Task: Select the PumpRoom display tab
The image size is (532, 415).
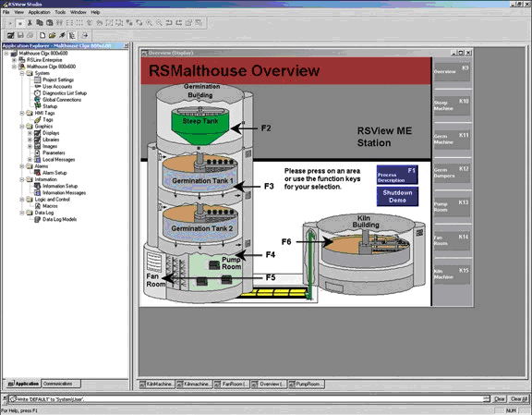Action: point(307,384)
